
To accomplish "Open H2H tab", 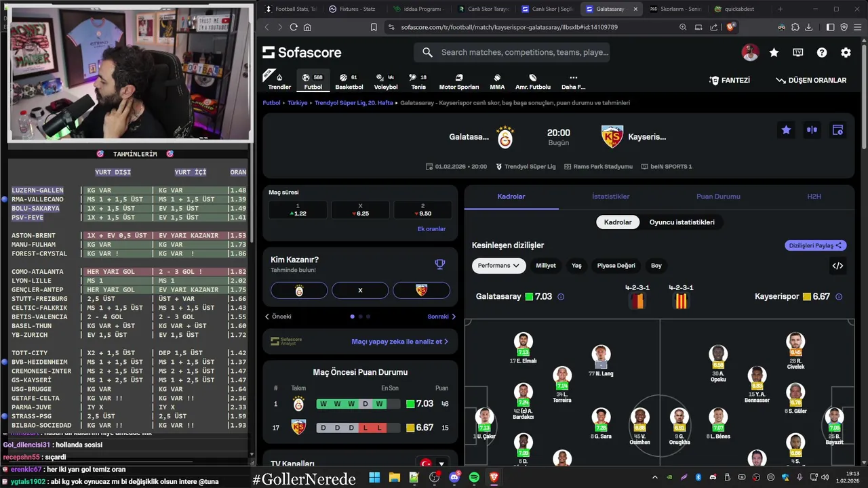I will pyautogui.click(x=814, y=197).
